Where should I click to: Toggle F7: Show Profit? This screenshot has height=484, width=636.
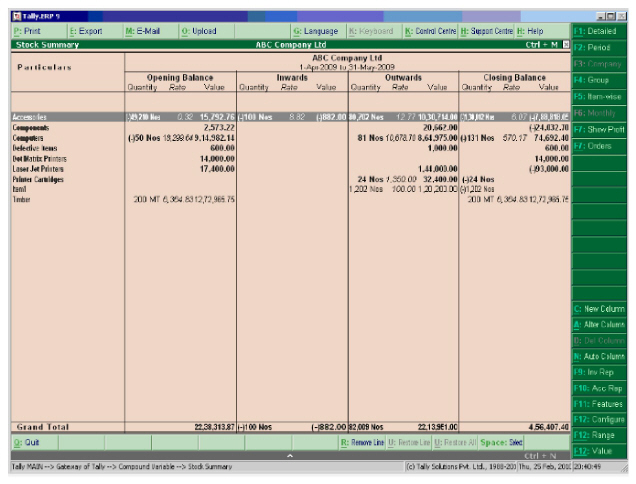(599, 129)
